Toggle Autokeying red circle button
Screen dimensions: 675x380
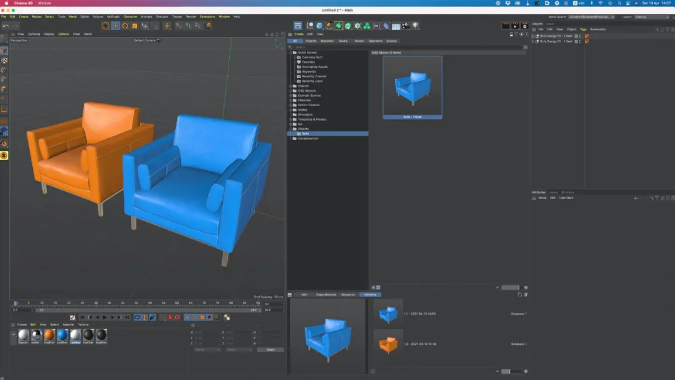tap(177, 318)
